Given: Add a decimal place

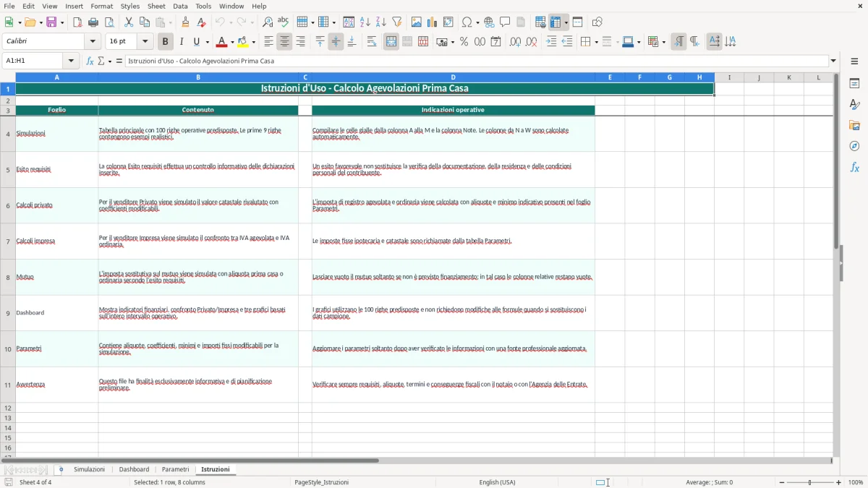Looking at the screenshot, I should click(x=515, y=42).
